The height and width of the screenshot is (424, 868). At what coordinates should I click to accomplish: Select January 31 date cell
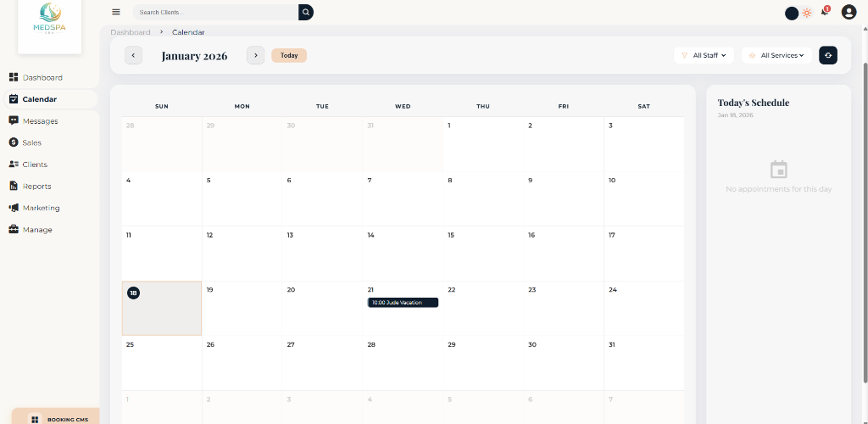[644, 363]
